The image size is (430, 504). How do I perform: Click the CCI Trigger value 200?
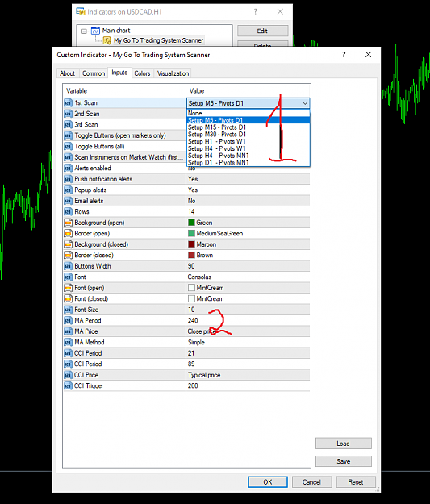point(193,385)
